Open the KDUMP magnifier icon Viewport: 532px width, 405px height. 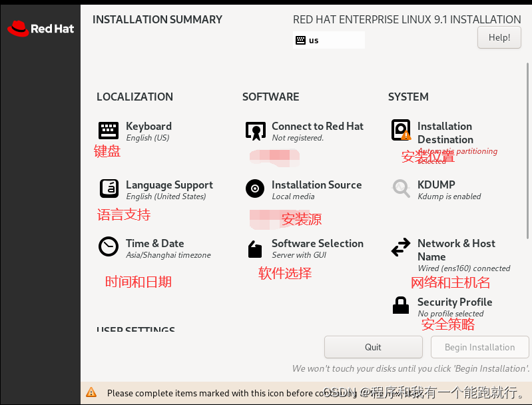coord(401,189)
